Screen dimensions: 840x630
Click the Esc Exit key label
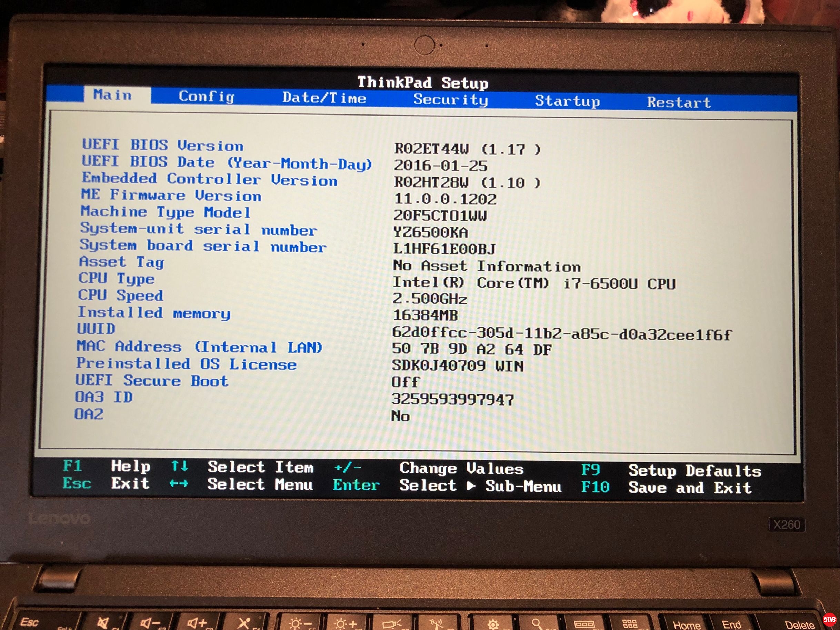click(x=77, y=483)
